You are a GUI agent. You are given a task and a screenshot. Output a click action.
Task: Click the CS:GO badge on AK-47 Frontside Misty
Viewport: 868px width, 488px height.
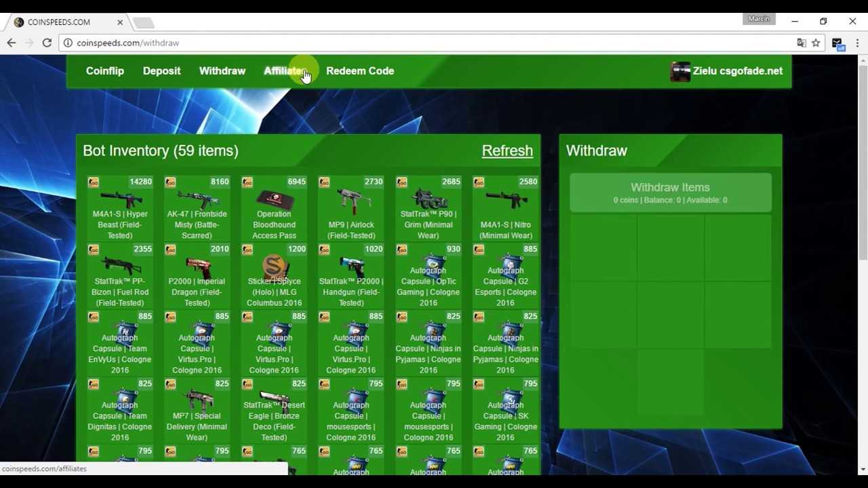(171, 182)
